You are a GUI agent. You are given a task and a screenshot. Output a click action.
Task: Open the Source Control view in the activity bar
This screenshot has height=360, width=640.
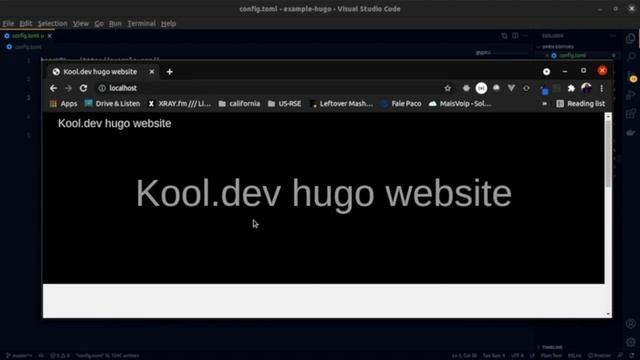[x=631, y=76]
